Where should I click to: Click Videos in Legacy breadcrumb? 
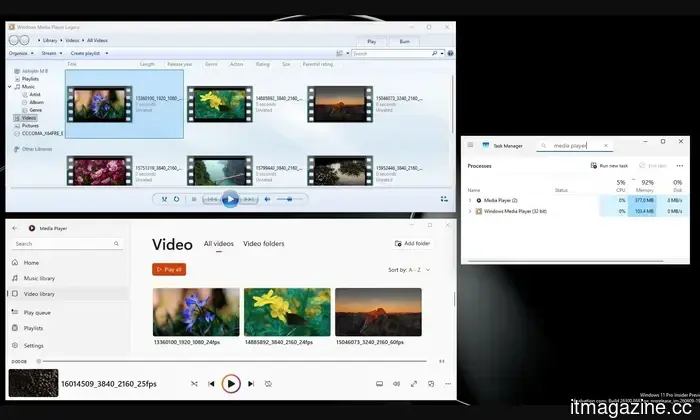[x=72, y=40]
